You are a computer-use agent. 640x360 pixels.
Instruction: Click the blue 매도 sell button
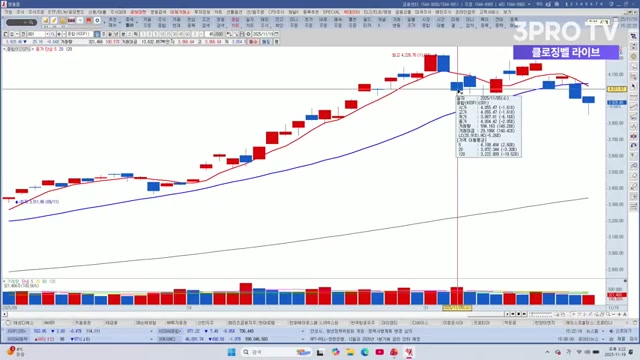tap(265, 42)
